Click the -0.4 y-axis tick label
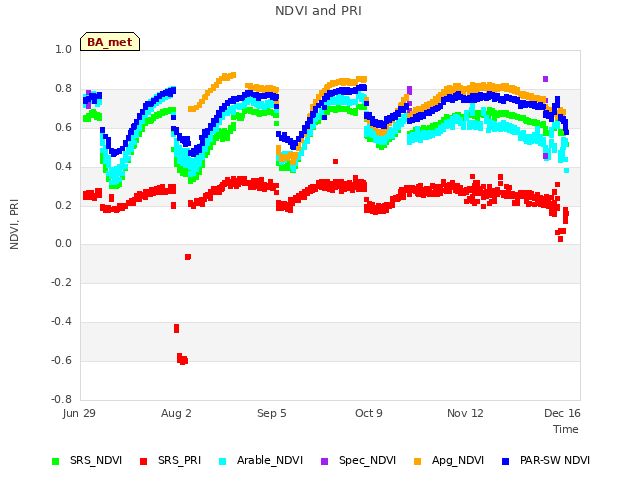 (61, 321)
